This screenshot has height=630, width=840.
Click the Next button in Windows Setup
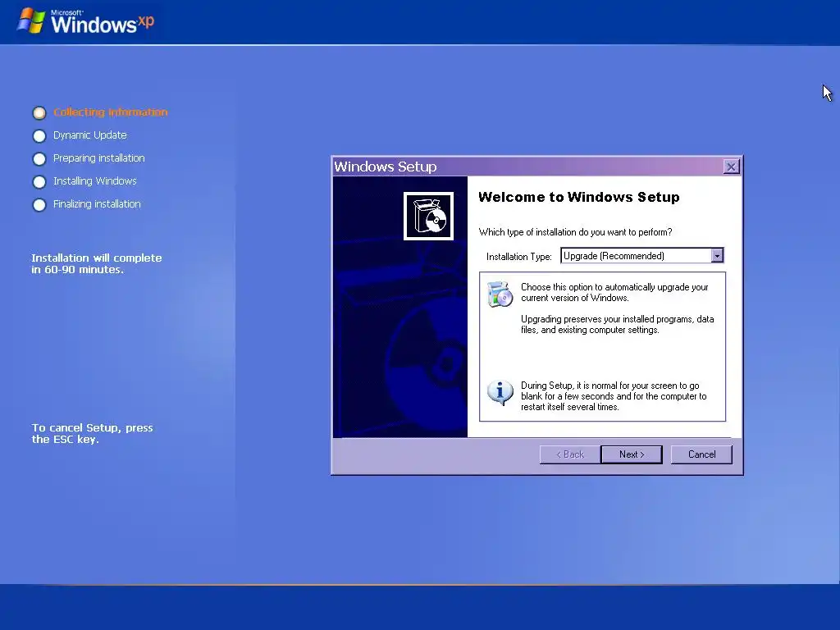coord(632,454)
